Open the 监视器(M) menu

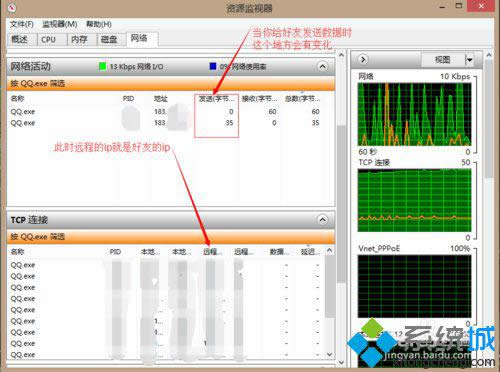click(x=60, y=24)
